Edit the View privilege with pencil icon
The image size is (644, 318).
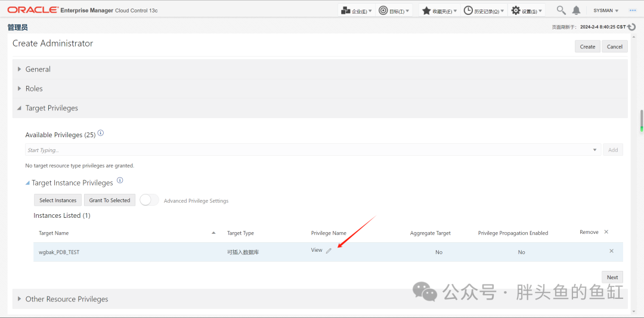(x=329, y=251)
